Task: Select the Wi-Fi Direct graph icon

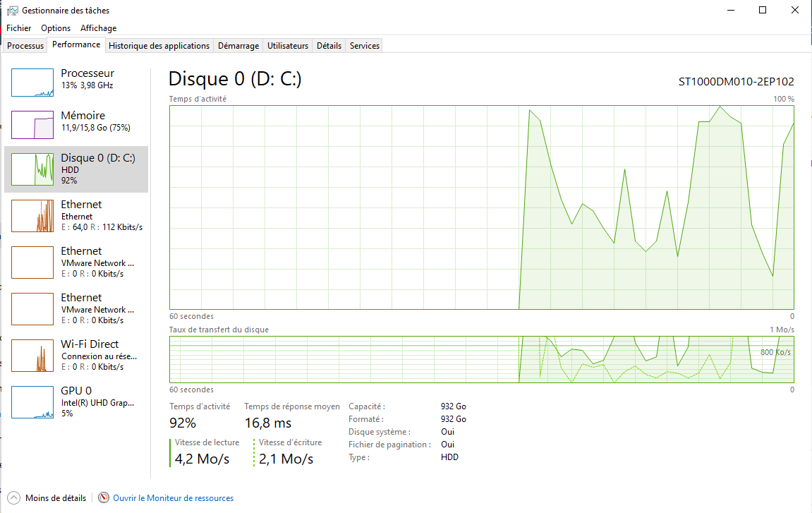Action: pyautogui.click(x=32, y=356)
